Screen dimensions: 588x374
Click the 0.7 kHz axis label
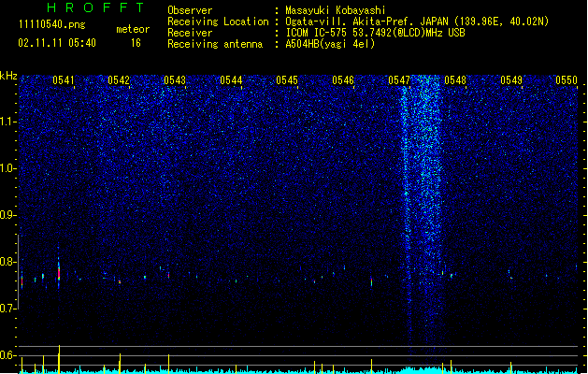[x=8, y=309]
